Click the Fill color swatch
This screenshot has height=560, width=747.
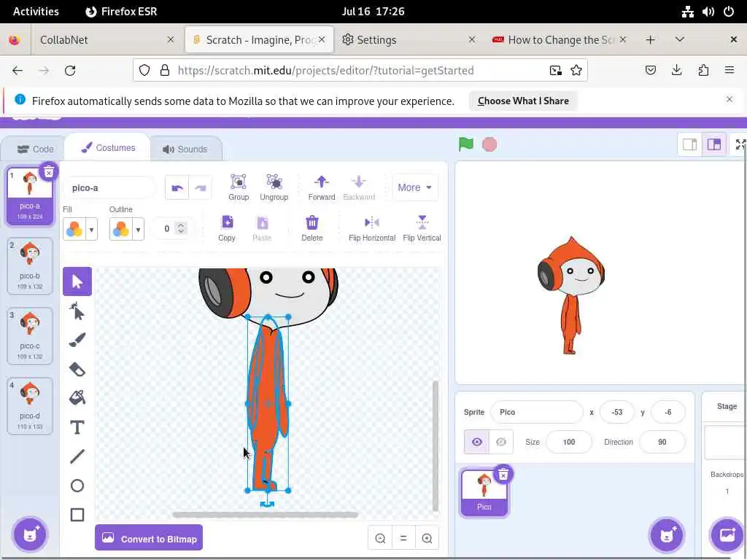pos(74,230)
